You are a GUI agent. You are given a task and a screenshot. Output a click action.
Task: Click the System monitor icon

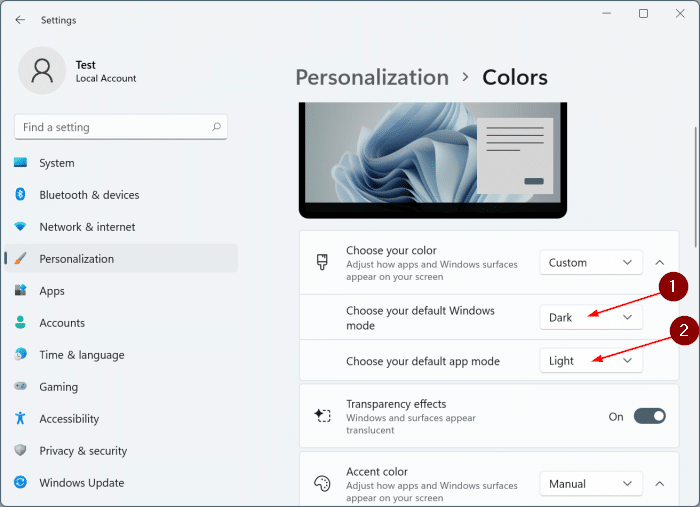coord(20,162)
